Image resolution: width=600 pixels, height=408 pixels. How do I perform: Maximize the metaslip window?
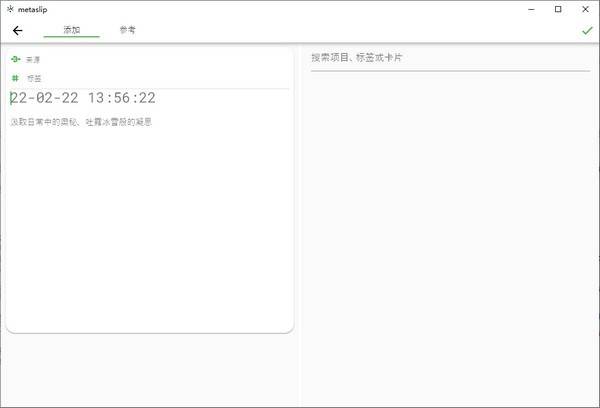click(x=558, y=9)
